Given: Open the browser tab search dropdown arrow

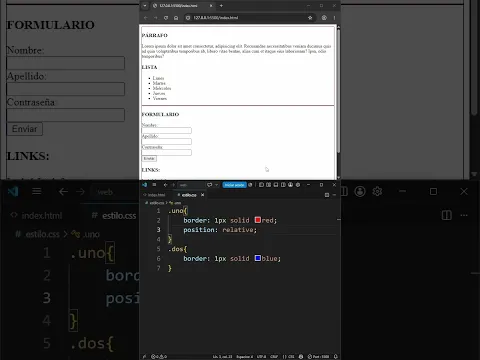Looking at the screenshot, I should (145, 6).
